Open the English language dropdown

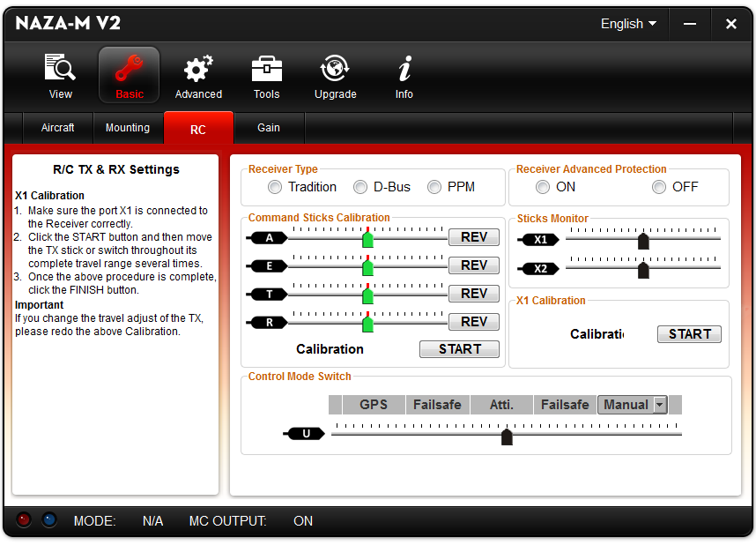pos(628,24)
